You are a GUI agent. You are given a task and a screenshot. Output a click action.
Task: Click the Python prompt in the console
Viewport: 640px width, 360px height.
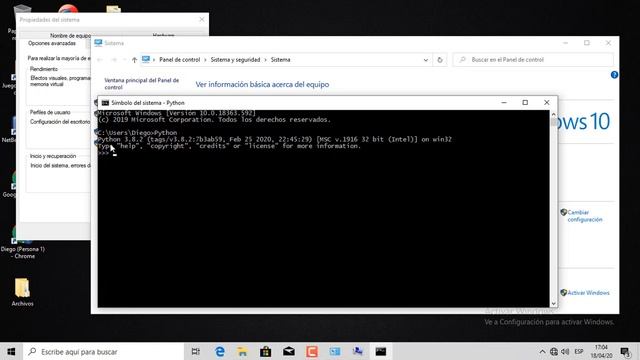pos(104,153)
